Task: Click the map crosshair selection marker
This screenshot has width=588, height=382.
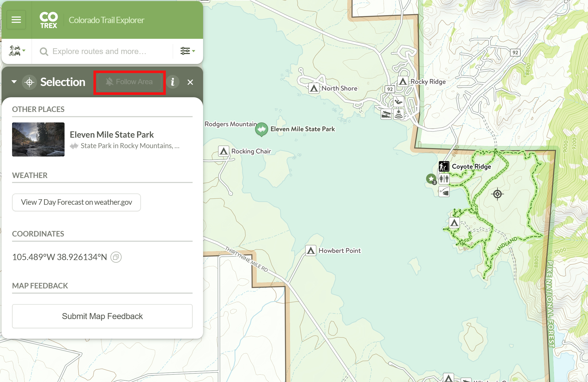Action: [x=497, y=194]
